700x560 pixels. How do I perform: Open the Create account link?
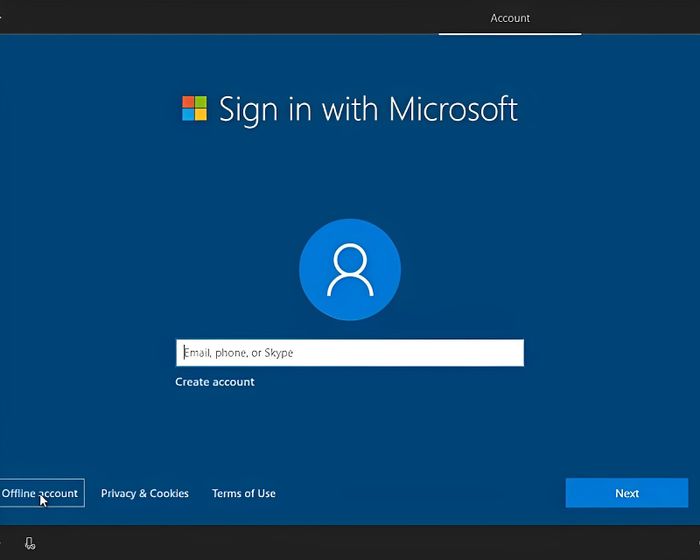[215, 382]
